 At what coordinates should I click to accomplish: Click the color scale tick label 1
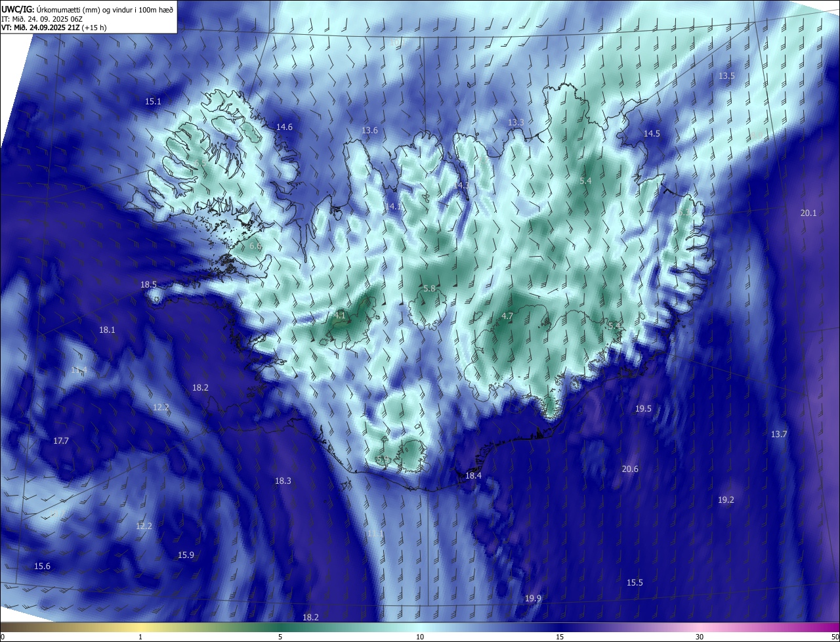[x=140, y=637]
